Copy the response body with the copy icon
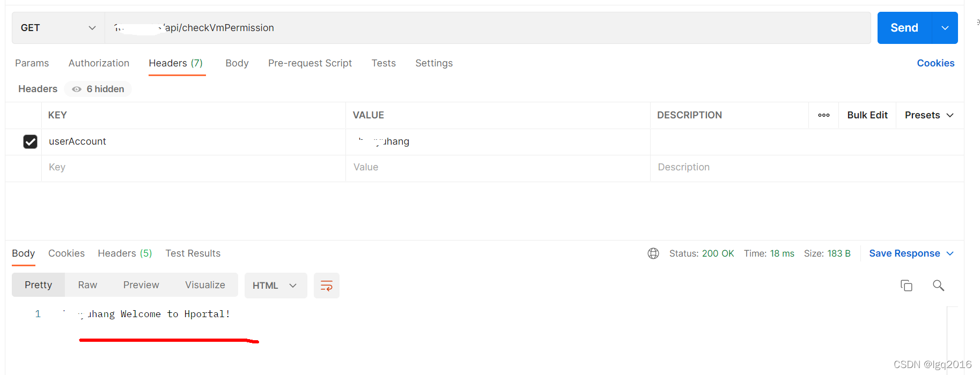Screen dimensions: 980x375 906,286
